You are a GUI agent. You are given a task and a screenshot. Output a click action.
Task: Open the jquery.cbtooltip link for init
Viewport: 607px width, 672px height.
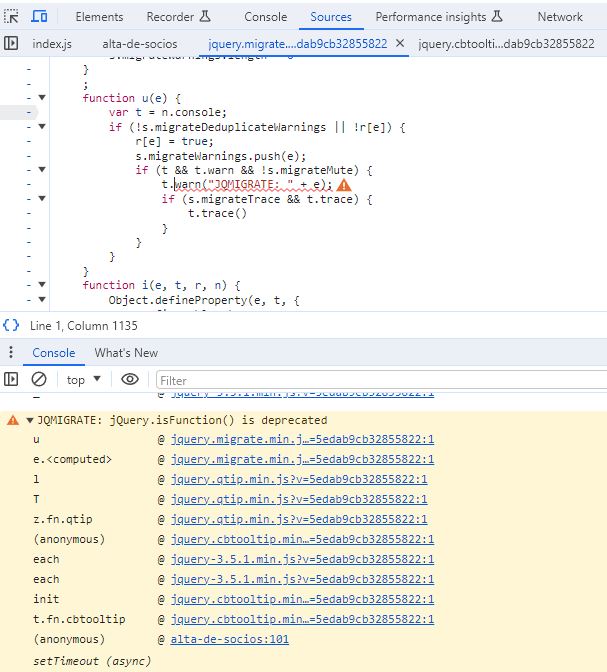coord(302,599)
